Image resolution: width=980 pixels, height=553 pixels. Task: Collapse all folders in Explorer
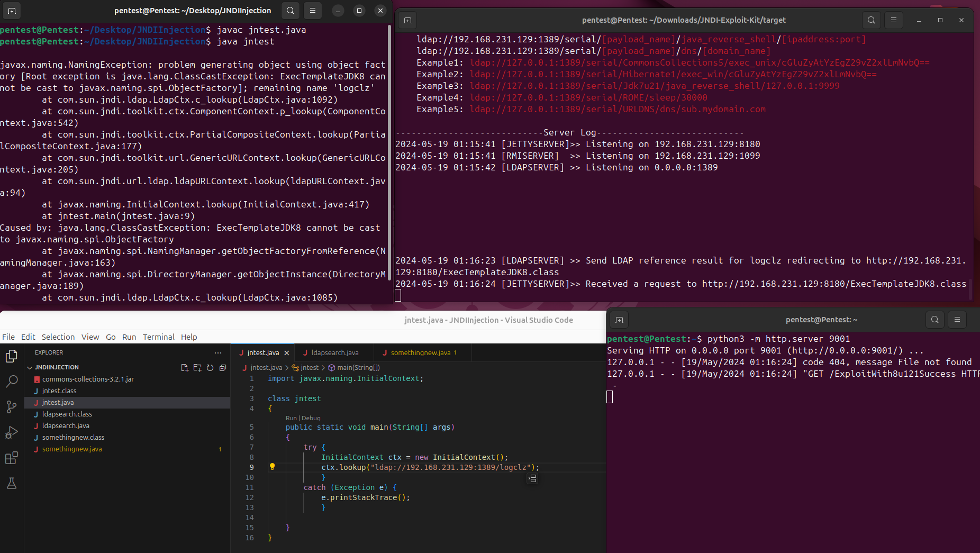(223, 368)
